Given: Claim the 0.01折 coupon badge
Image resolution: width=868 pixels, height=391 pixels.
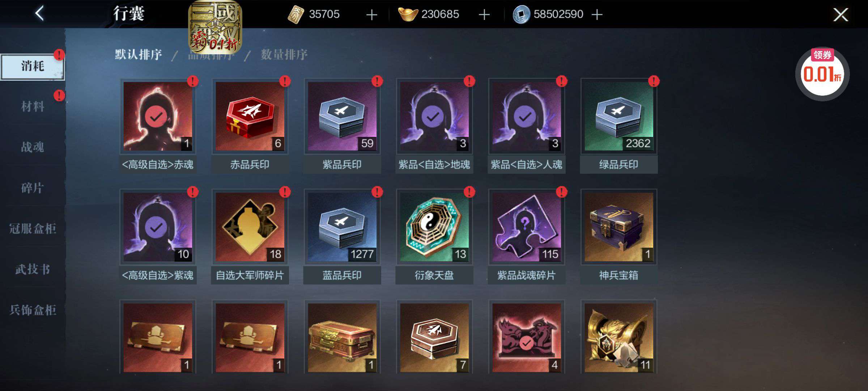Looking at the screenshot, I should click(x=822, y=74).
